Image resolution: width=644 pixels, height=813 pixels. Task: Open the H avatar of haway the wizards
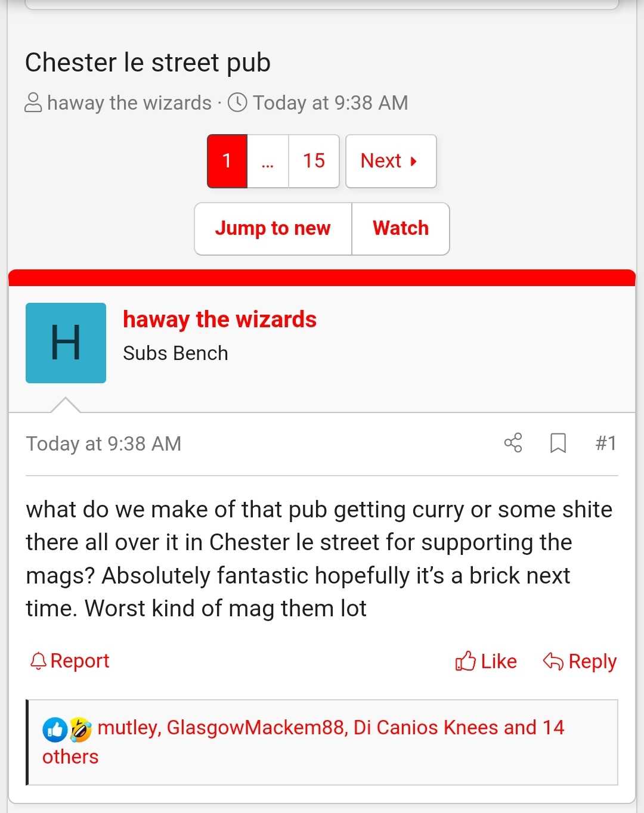pyautogui.click(x=66, y=343)
